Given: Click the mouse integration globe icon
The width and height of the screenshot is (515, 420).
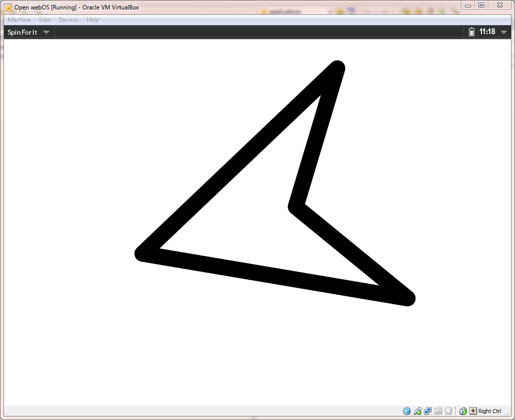Looking at the screenshot, I should click(x=463, y=411).
